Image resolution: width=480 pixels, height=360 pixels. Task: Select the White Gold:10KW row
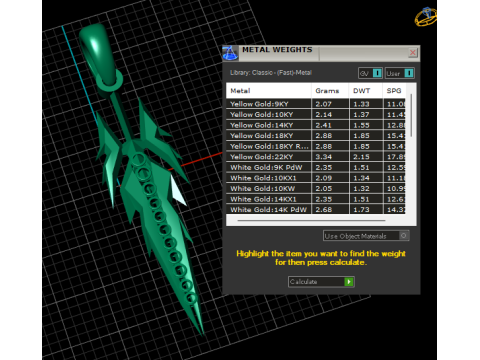click(x=316, y=189)
